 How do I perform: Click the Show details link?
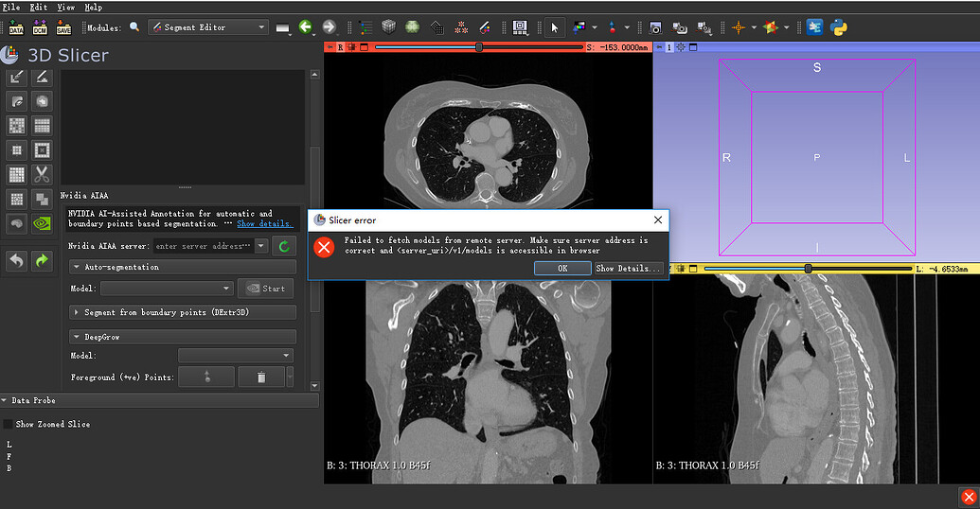264,223
